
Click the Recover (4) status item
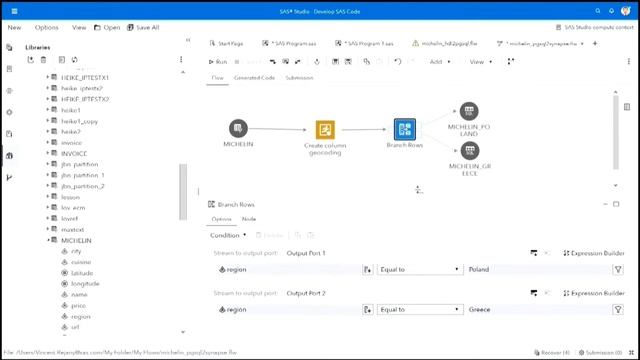pyautogui.click(x=552, y=352)
